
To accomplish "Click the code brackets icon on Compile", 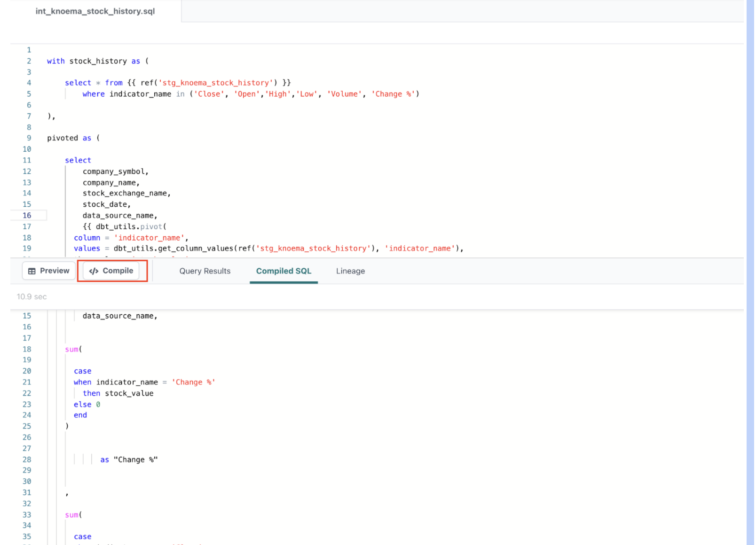I will click(94, 271).
